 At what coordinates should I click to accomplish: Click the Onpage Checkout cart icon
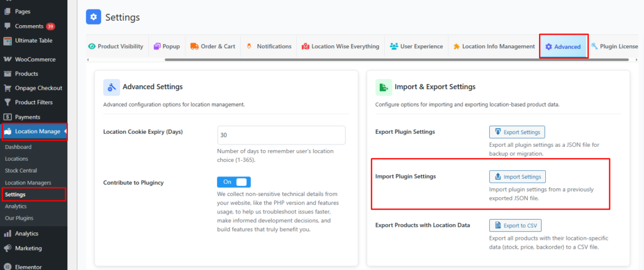8,88
